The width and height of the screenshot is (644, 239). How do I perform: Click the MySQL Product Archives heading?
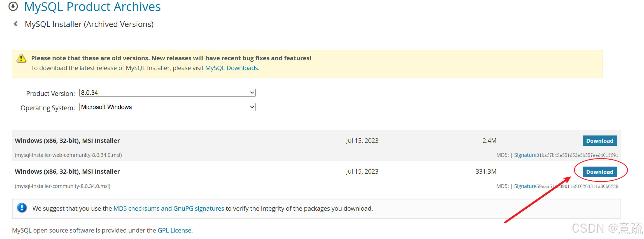click(x=92, y=7)
